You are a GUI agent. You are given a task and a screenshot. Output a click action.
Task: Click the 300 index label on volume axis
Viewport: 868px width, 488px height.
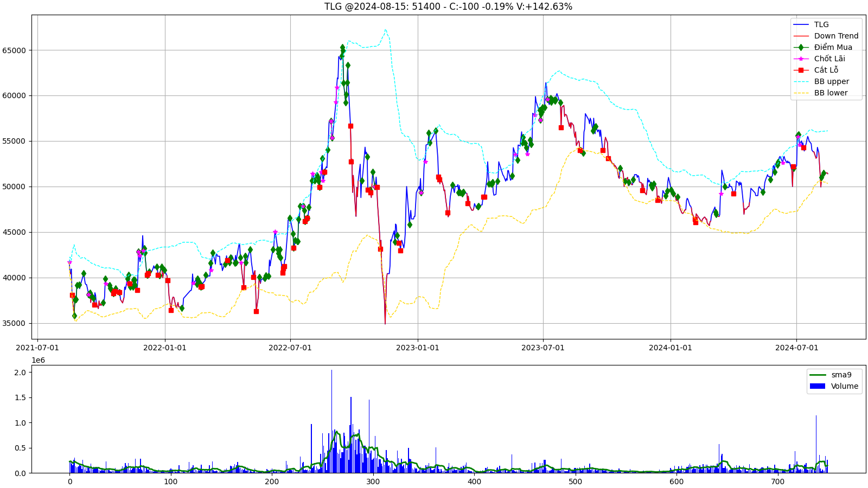(373, 481)
